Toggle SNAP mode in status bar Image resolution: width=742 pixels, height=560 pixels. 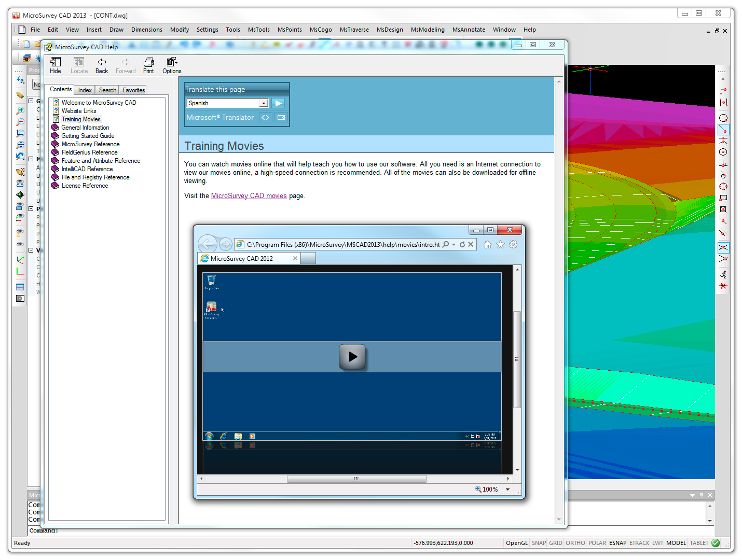point(539,543)
